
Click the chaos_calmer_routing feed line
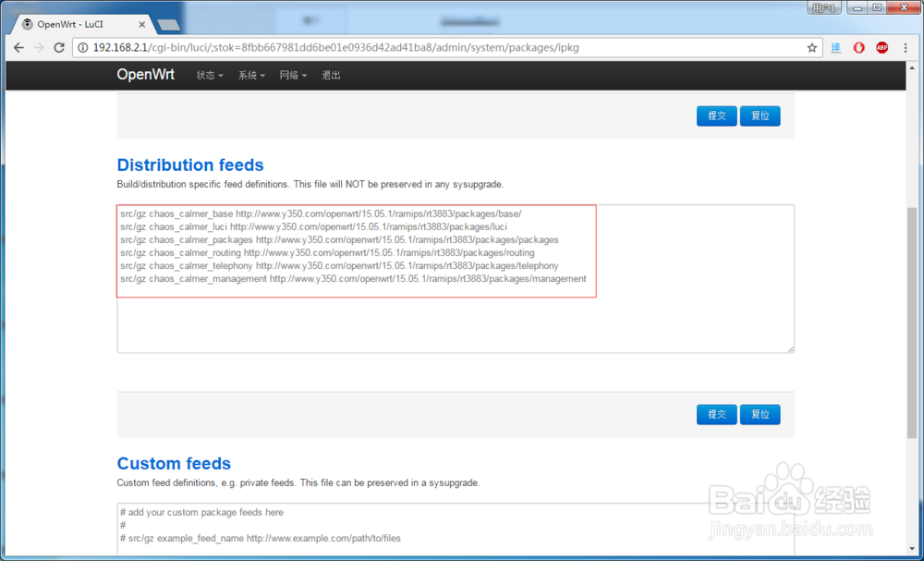coord(327,253)
